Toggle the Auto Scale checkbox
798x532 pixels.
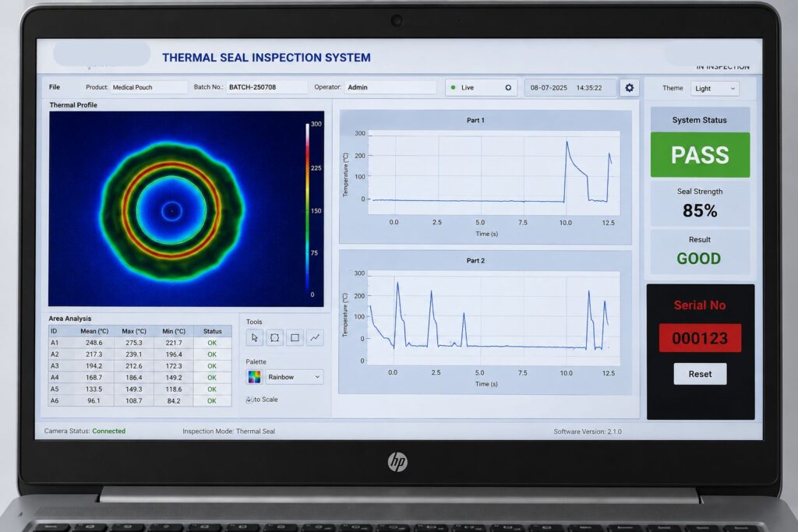click(249, 400)
